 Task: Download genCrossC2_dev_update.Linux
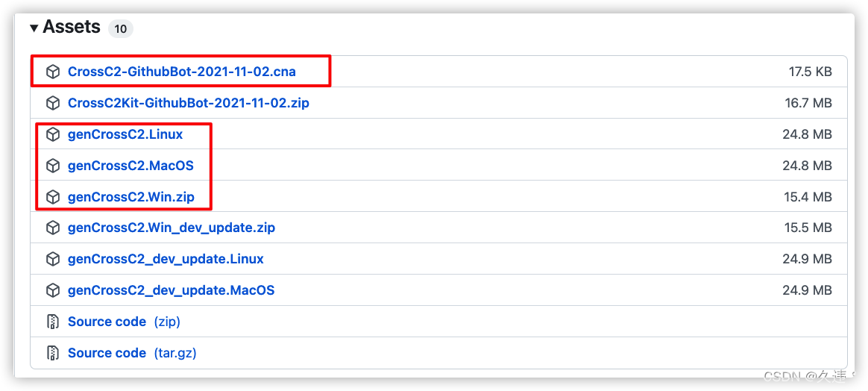pyautogui.click(x=166, y=259)
